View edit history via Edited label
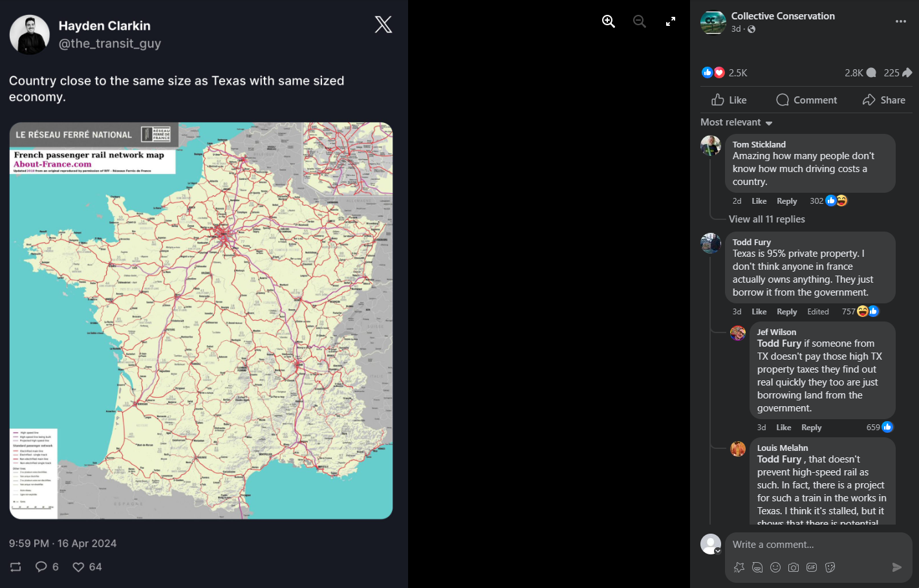The width and height of the screenshot is (919, 588). (x=818, y=312)
